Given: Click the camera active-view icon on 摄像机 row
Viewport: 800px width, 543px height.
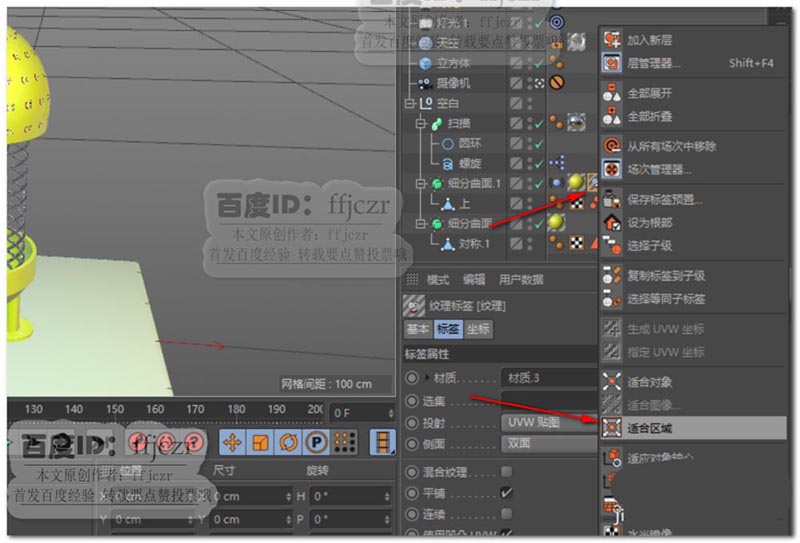Looking at the screenshot, I should tap(539, 83).
